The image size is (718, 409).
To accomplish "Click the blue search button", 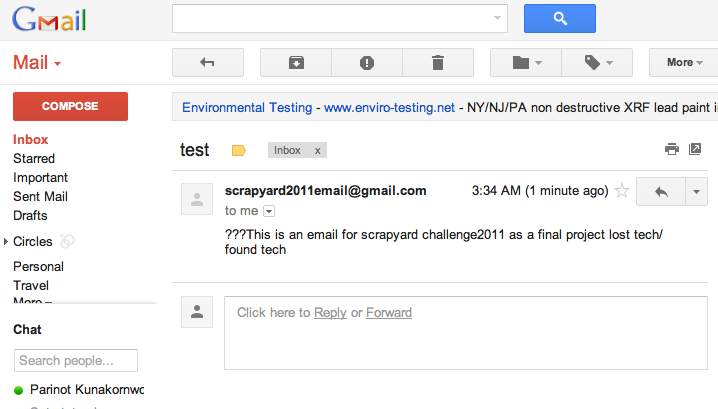I will tap(560, 18).
